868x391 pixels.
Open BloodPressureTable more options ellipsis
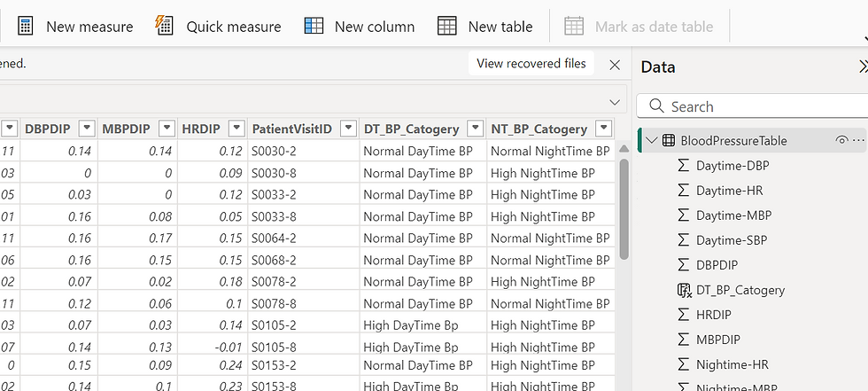(x=858, y=140)
